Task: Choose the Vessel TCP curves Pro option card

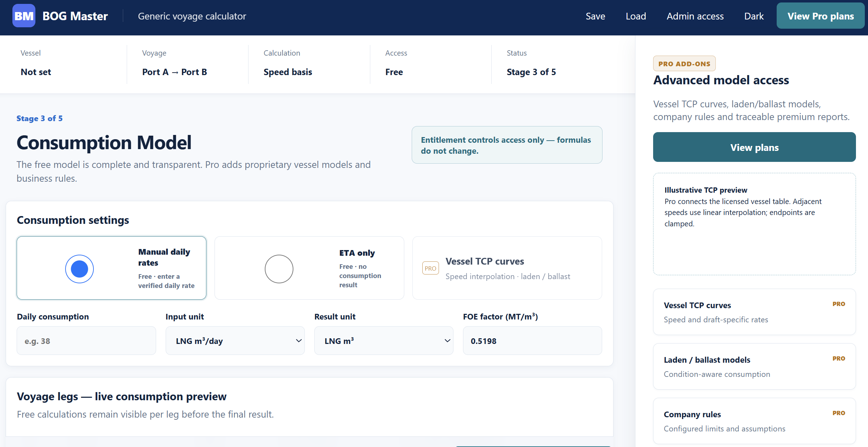Action: (x=507, y=268)
